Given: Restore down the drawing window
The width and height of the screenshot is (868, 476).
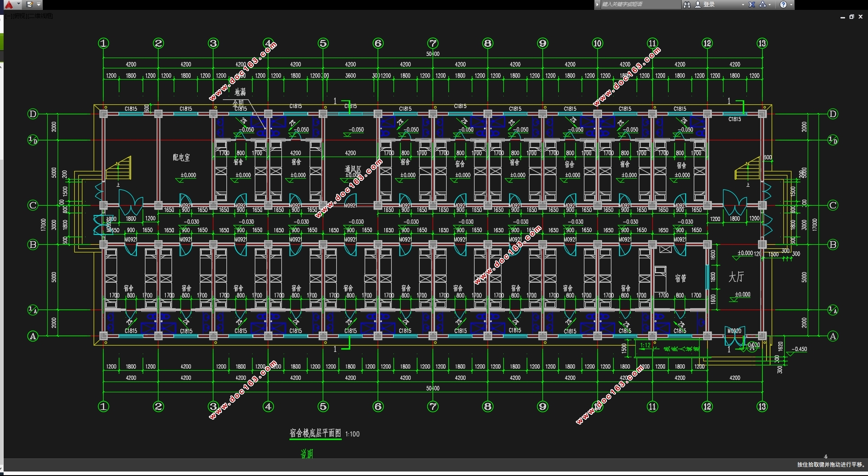Looking at the screenshot, I should pos(851,17).
